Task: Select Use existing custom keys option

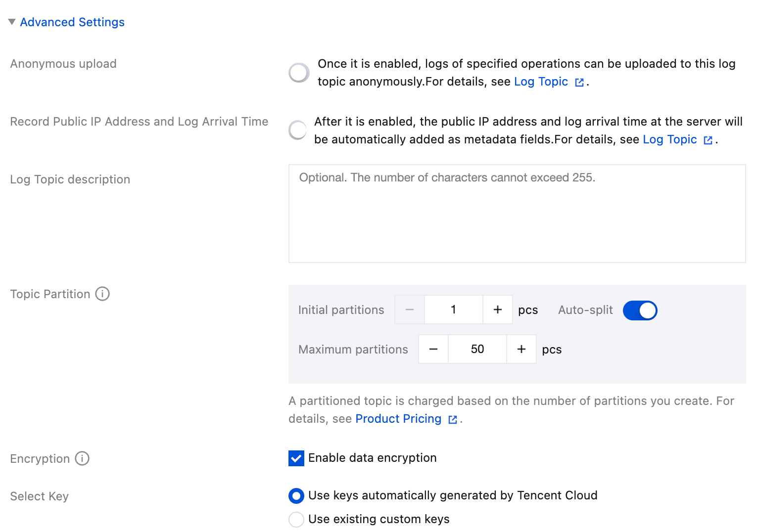Action: point(296,519)
